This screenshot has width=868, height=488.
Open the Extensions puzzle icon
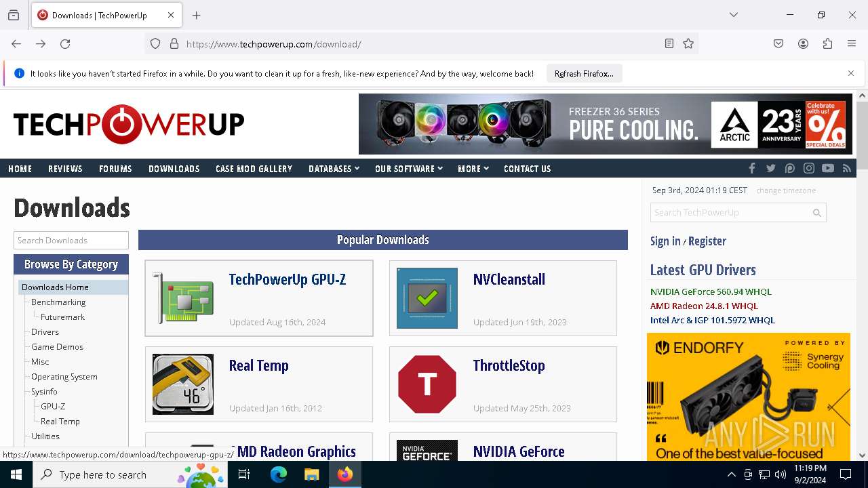click(x=827, y=44)
